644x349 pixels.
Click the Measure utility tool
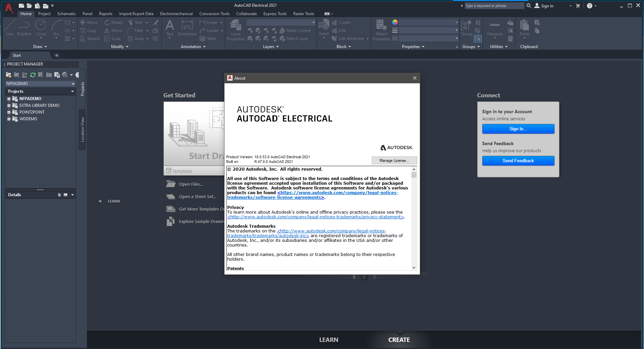point(495,28)
